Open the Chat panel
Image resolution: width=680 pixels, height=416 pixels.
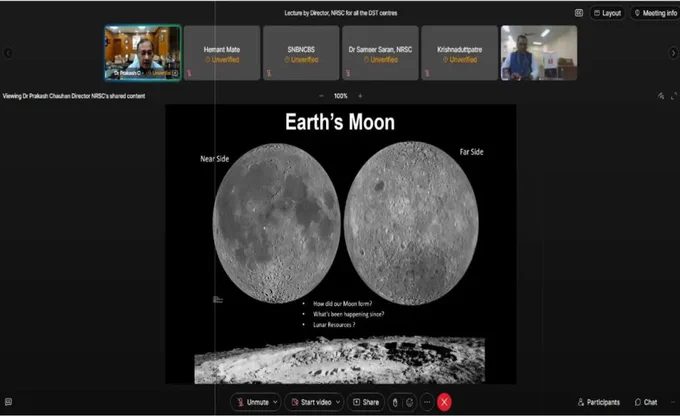(x=646, y=403)
